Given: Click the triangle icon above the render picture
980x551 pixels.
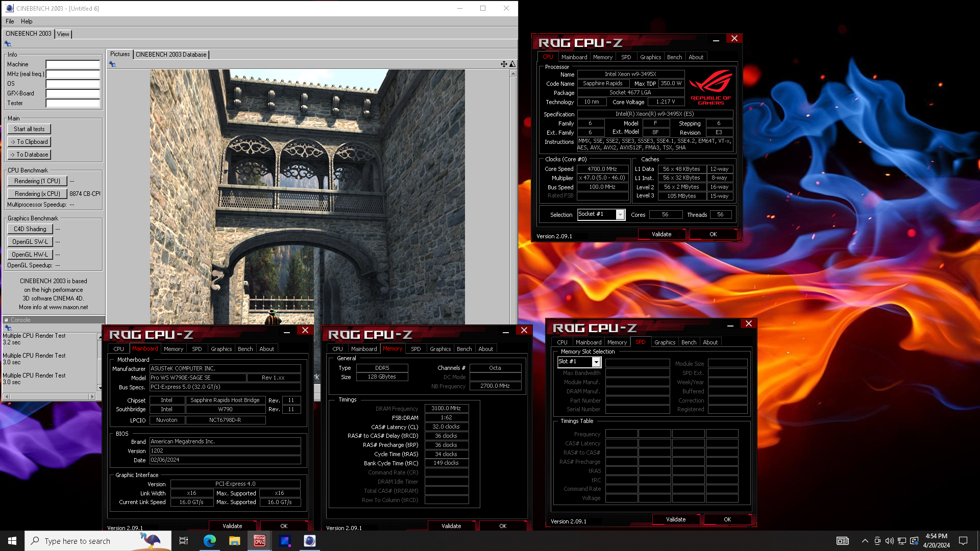Looking at the screenshot, I should coord(512,64).
